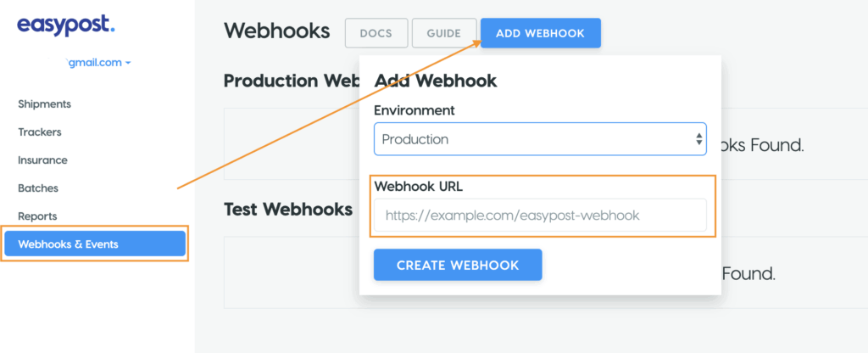Click the Add Webhook popup title
Image resolution: width=868 pixels, height=353 pixels.
click(x=436, y=81)
